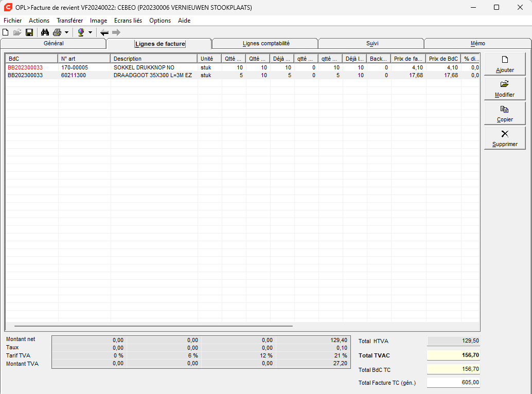Click the Total TVAC field
Screen dimensions: 532x394
coord(453,355)
